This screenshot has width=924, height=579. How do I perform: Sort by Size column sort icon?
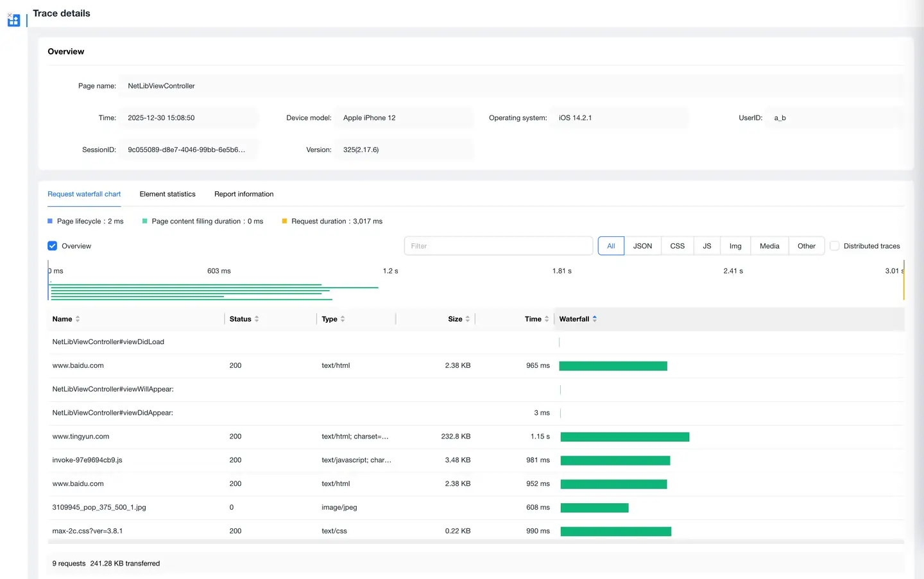click(x=468, y=319)
